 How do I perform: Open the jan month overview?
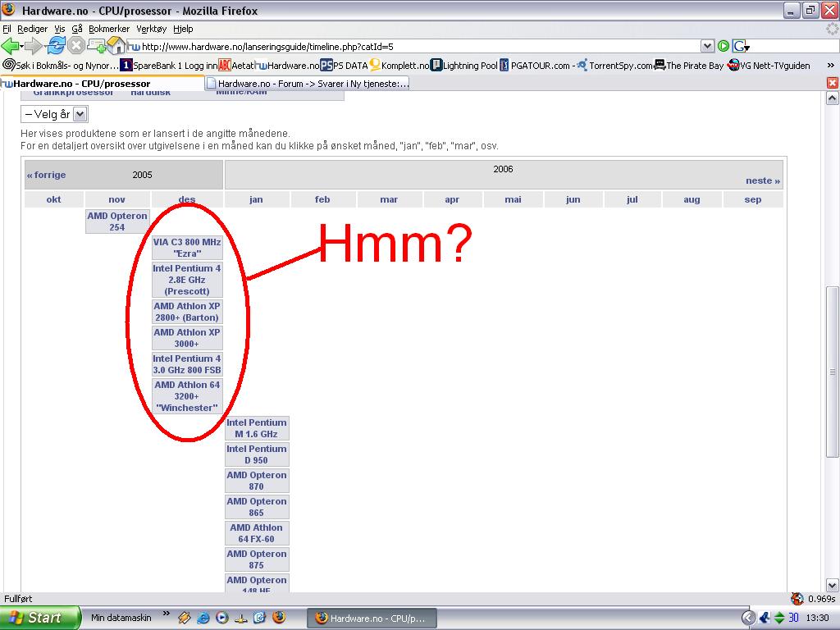(256, 199)
